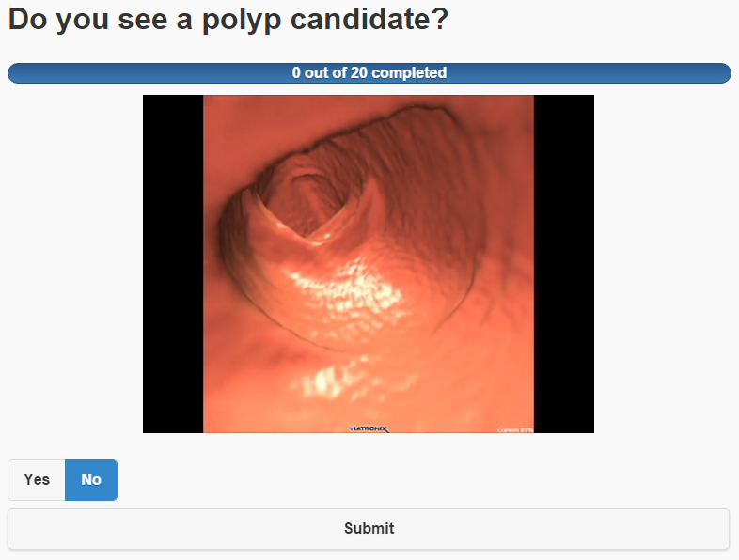Click the '0 out of 20 completed' text
The image size is (739, 560).
tap(369, 73)
